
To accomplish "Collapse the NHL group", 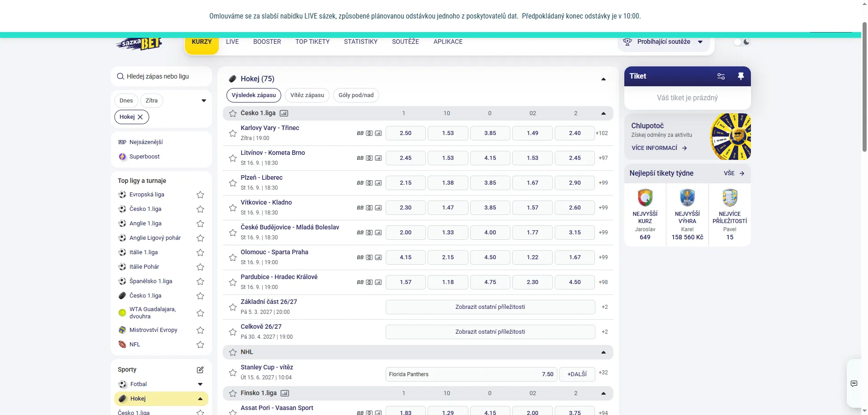I will (603, 352).
